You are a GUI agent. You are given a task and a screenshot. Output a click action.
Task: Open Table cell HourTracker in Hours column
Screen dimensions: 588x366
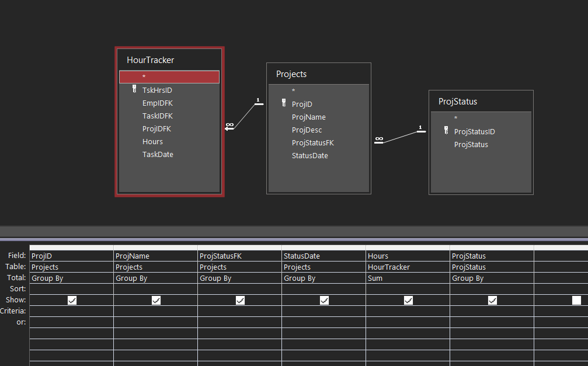408,267
